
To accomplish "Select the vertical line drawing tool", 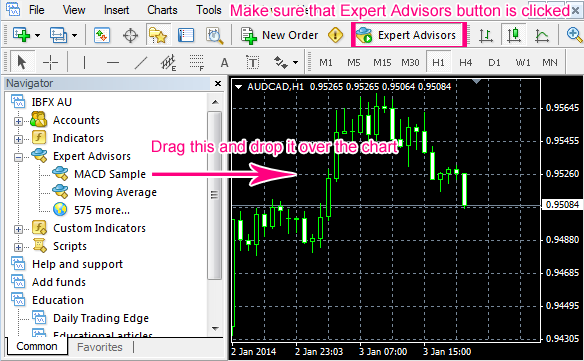I will tap(84, 62).
